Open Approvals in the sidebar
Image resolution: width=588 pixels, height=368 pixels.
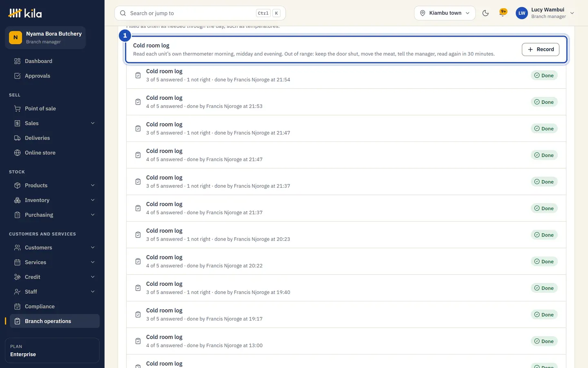[x=55, y=76]
